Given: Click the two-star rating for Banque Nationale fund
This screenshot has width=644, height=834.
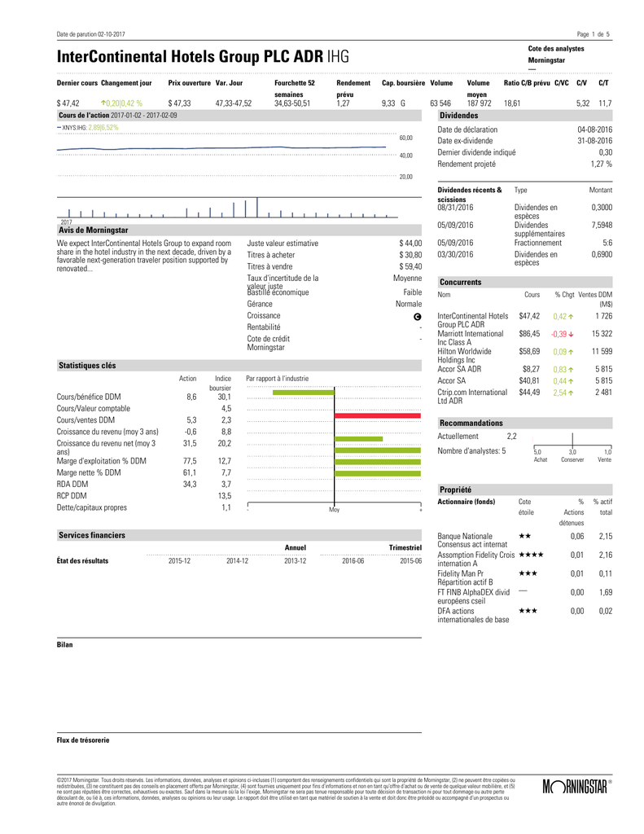Looking at the screenshot, I should 524,536.
